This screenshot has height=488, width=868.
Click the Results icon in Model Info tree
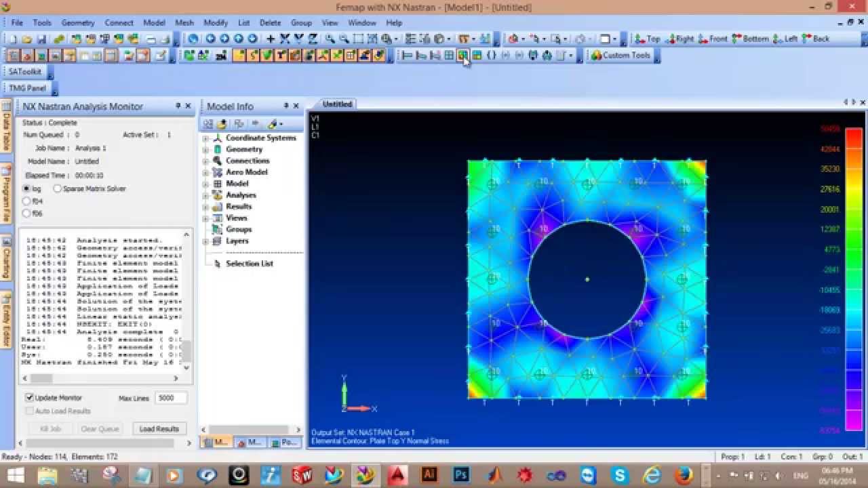pos(218,207)
